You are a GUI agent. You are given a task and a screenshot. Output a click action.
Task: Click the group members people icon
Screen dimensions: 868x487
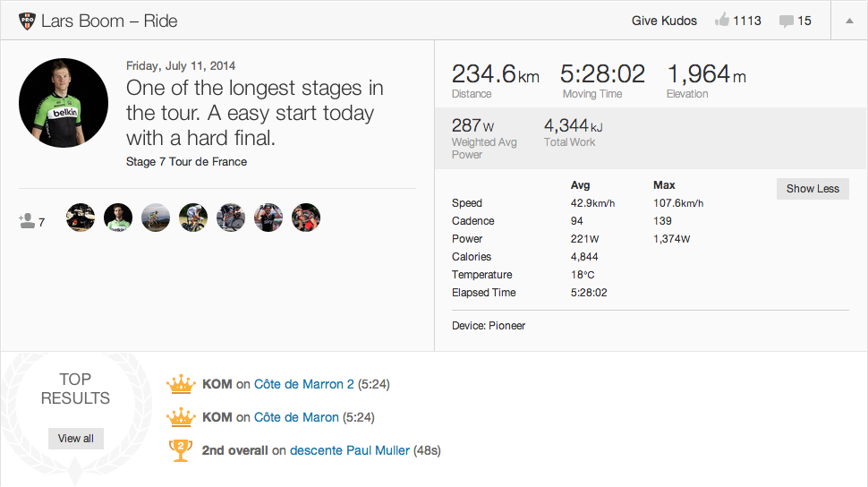click(27, 219)
